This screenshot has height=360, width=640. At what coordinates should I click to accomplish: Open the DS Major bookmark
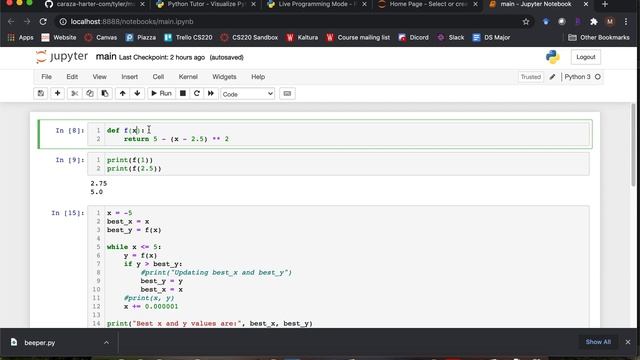(x=491, y=38)
